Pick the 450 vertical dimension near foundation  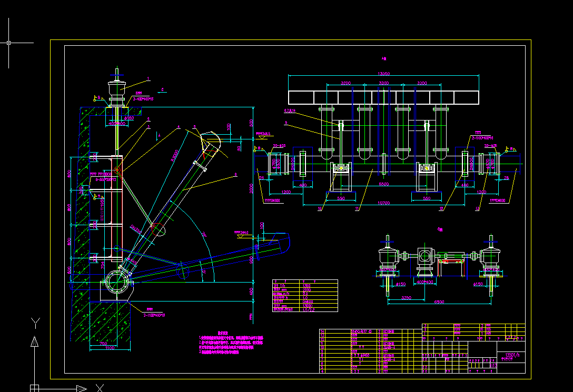pyautogui.click(x=251, y=292)
